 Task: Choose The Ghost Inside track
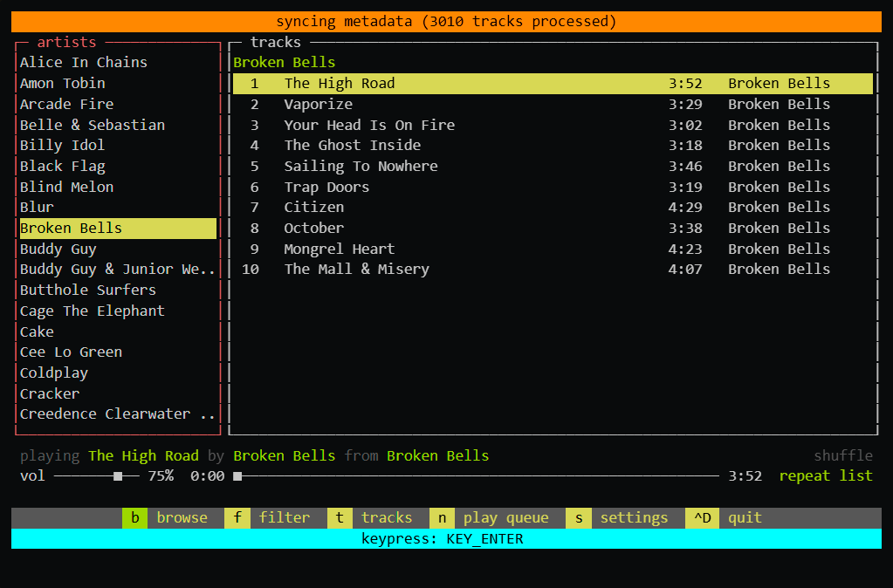coord(553,145)
